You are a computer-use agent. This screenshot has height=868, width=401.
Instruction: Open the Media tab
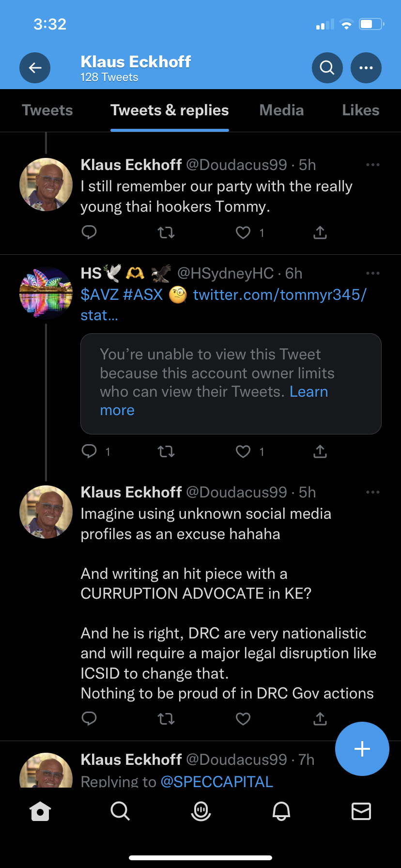pyautogui.click(x=281, y=110)
